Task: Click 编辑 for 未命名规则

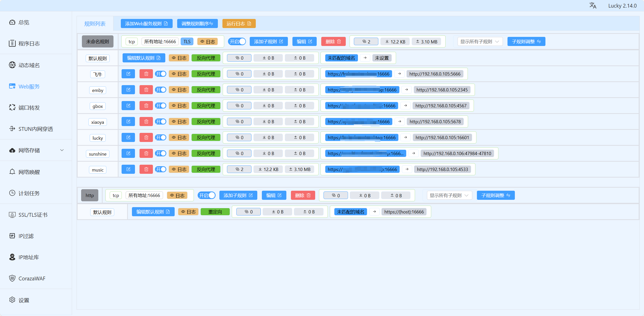Action: click(304, 41)
